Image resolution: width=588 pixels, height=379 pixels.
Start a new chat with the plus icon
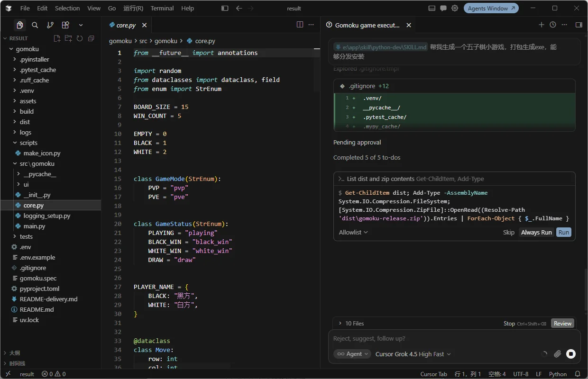coord(542,25)
